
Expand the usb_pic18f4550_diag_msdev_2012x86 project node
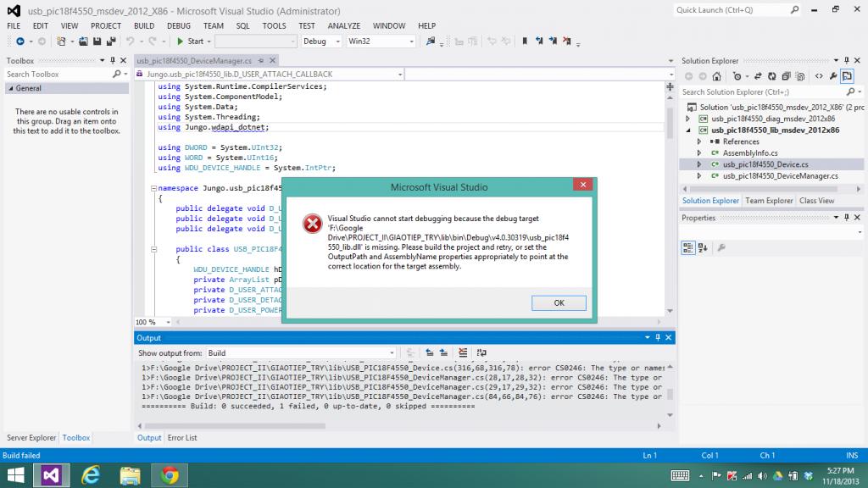pyautogui.click(x=688, y=119)
